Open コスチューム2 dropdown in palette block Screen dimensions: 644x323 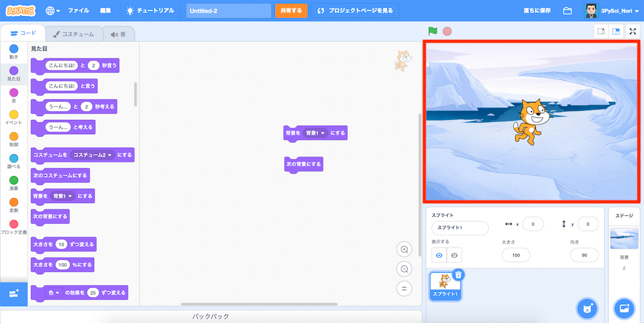point(93,155)
